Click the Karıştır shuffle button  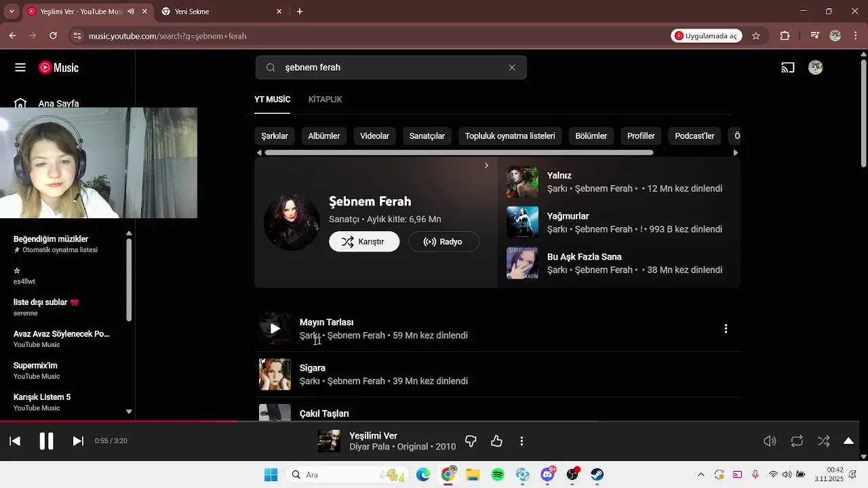(x=364, y=242)
